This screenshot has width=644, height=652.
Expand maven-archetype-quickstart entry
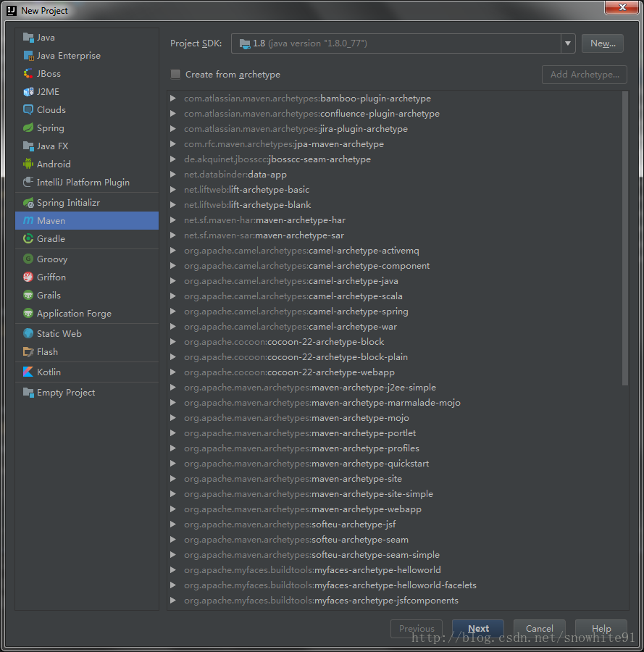pos(173,463)
